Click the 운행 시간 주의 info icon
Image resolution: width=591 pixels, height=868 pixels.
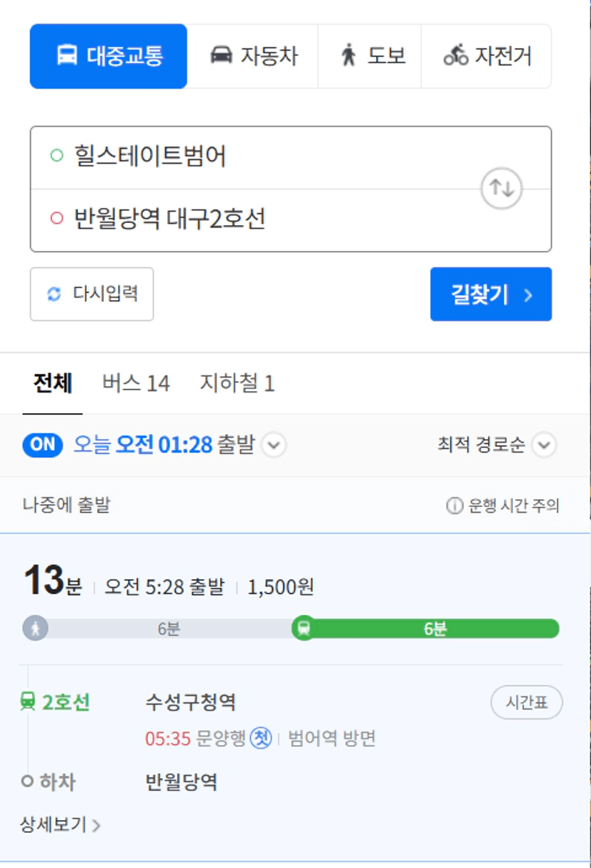click(454, 506)
